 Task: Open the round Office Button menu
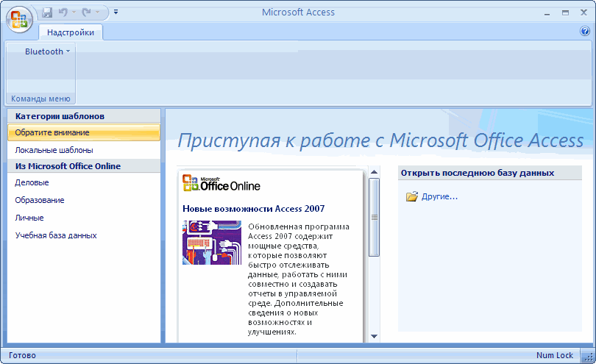(19, 19)
